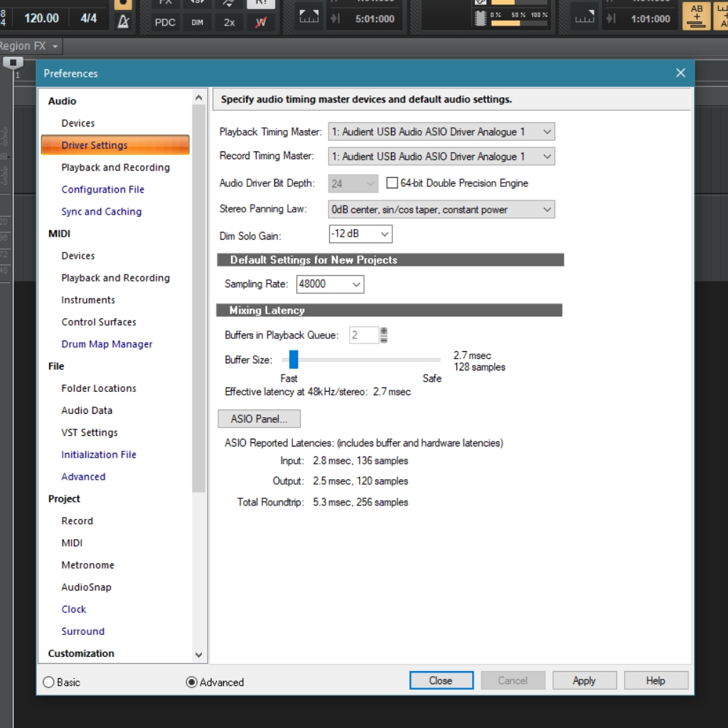
Task: Open Configuration File settings
Action: pyautogui.click(x=102, y=189)
